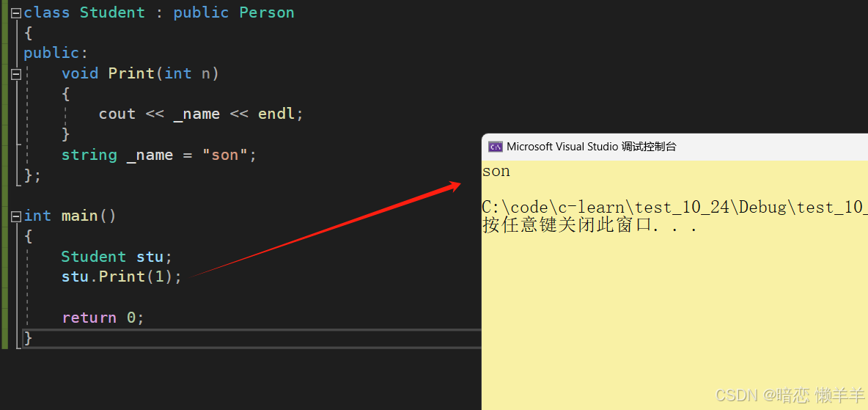Click the 'Person' base class name

267,12
